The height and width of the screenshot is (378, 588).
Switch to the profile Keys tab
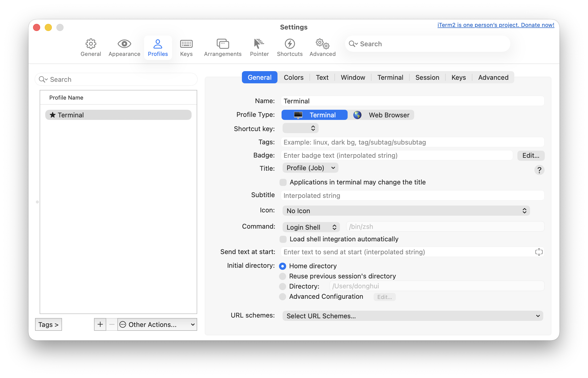click(x=459, y=77)
